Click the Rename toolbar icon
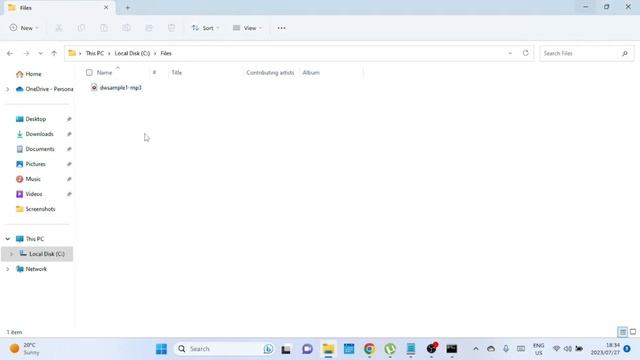 coord(126,28)
